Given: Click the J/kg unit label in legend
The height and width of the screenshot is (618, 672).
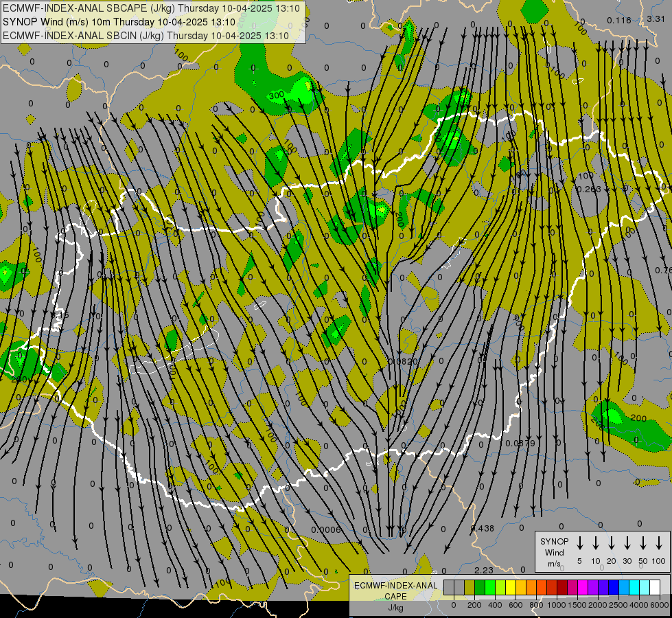Looking at the screenshot, I should pyautogui.click(x=395, y=607).
